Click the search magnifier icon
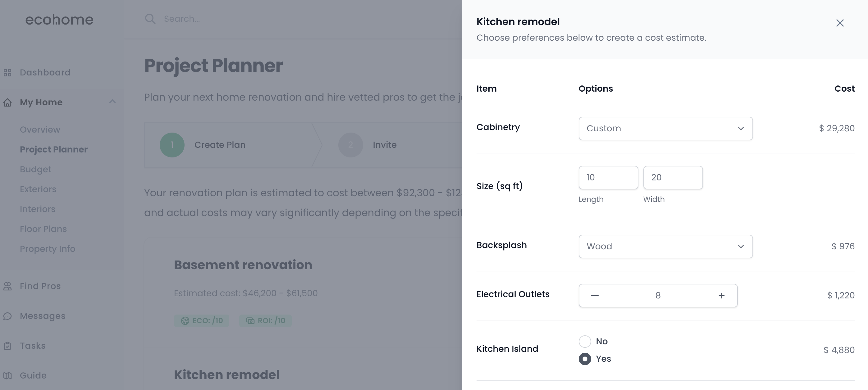The image size is (868, 390). [x=151, y=19]
